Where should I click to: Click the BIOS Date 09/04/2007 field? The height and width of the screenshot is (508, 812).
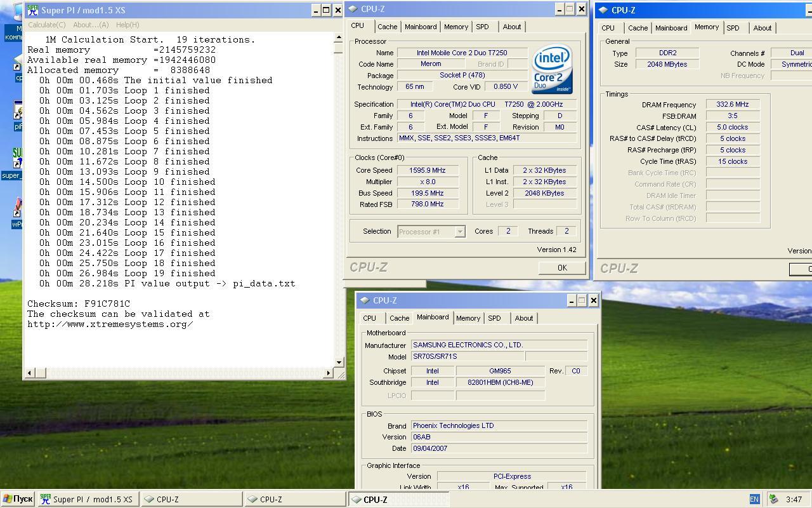[x=499, y=448]
